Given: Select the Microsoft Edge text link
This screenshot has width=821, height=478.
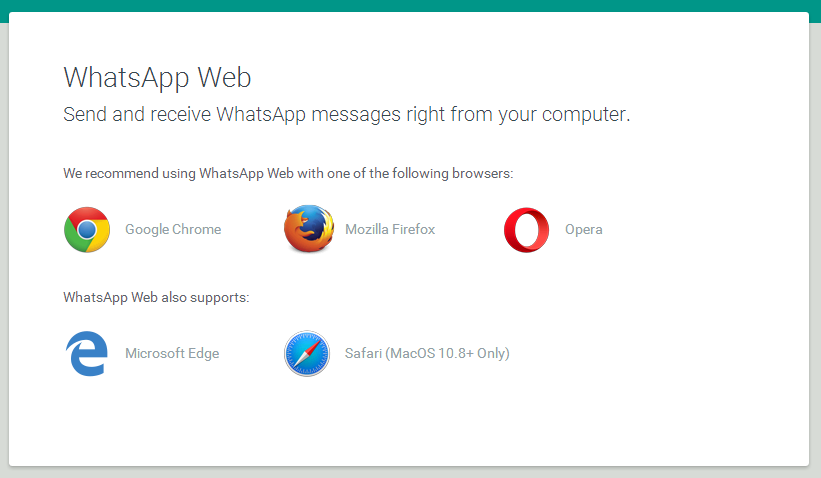Looking at the screenshot, I should [172, 353].
